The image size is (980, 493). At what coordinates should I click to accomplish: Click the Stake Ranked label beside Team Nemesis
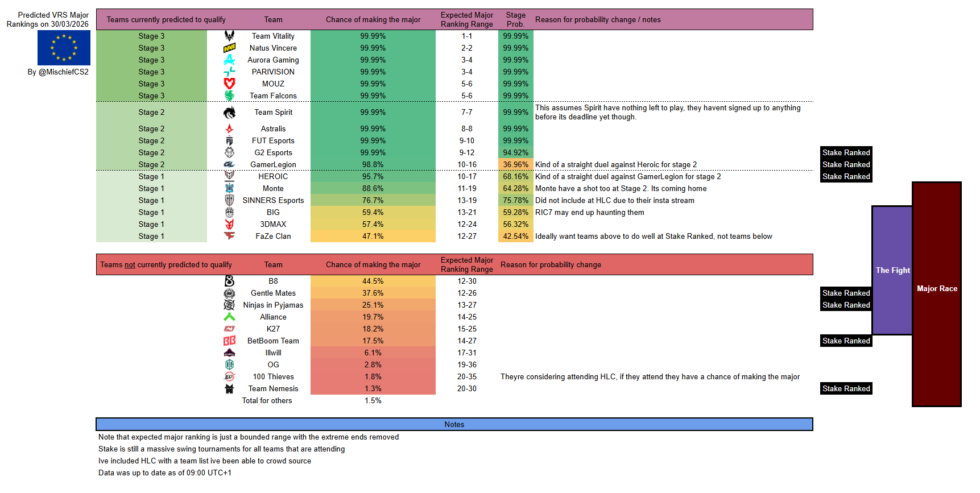[x=846, y=388]
